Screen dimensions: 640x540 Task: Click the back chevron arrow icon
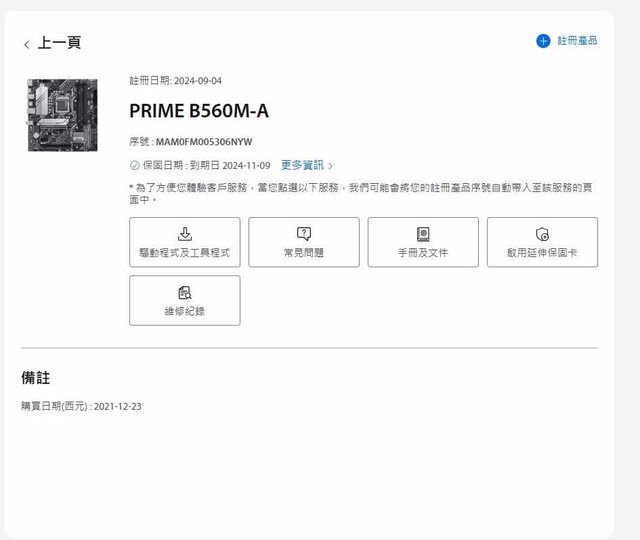27,44
